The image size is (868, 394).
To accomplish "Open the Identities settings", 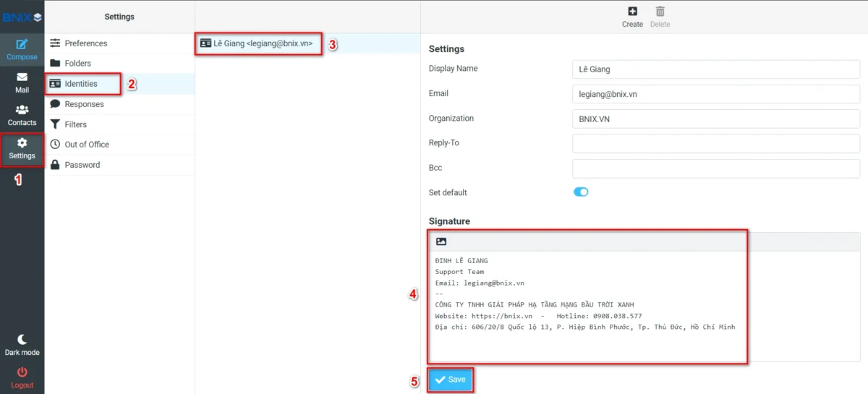I will click(120, 84).
